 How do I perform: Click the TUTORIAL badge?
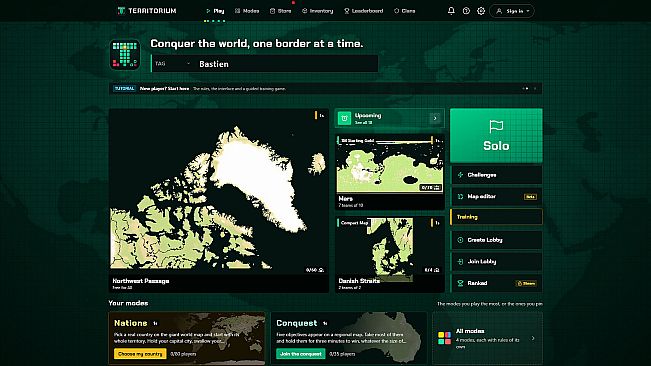click(124, 88)
